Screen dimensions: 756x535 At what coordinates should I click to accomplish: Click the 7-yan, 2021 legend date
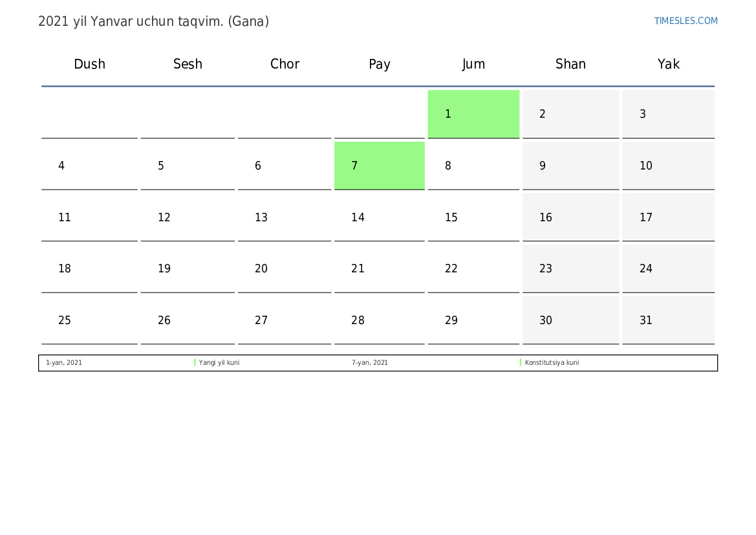(x=369, y=362)
